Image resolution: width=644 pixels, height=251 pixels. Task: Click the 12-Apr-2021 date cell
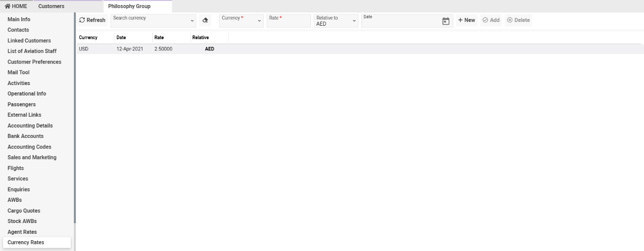tap(130, 49)
